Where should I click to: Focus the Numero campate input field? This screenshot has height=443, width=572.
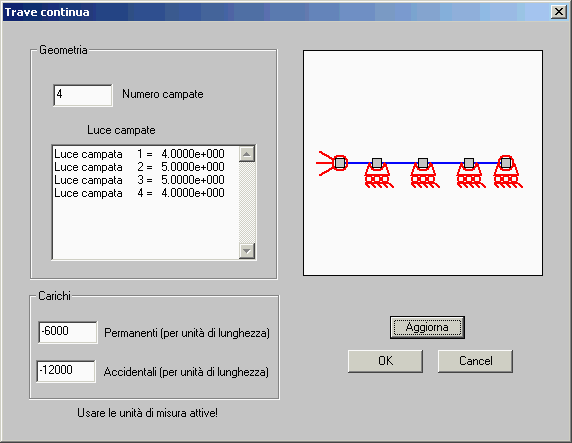pos(83,95)
